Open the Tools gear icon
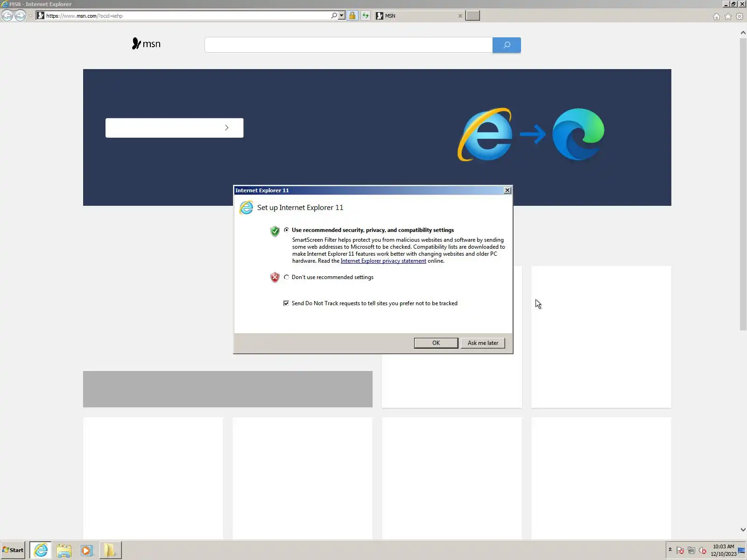The image size is (747, 560). (740, 16)
